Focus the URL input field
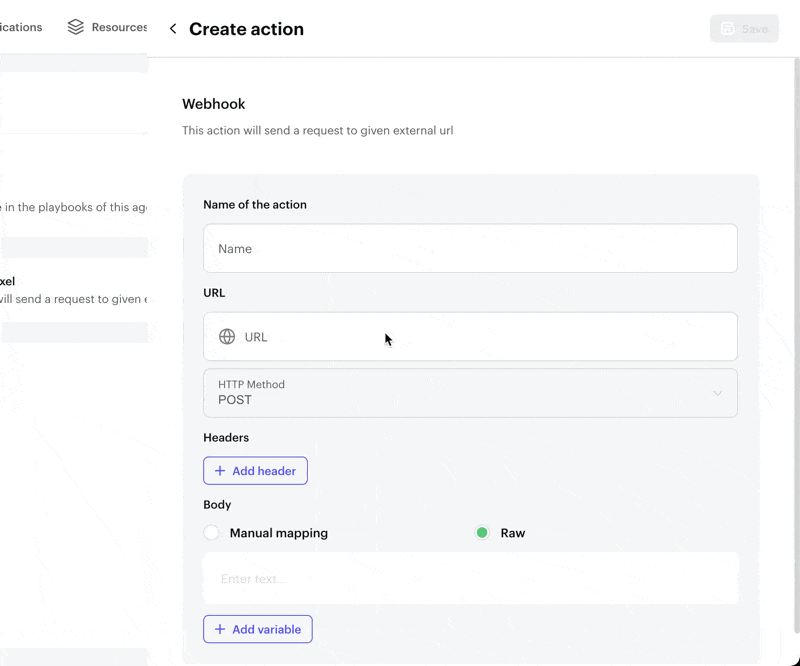Image resolution: width=800 pixels, height=666 pixels. click(470, 337)
